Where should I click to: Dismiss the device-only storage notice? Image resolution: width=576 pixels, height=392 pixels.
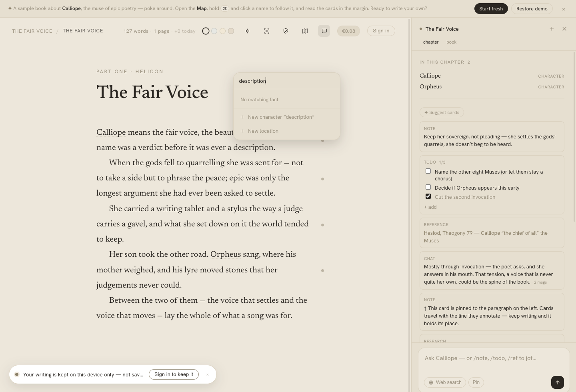[208, 374]
